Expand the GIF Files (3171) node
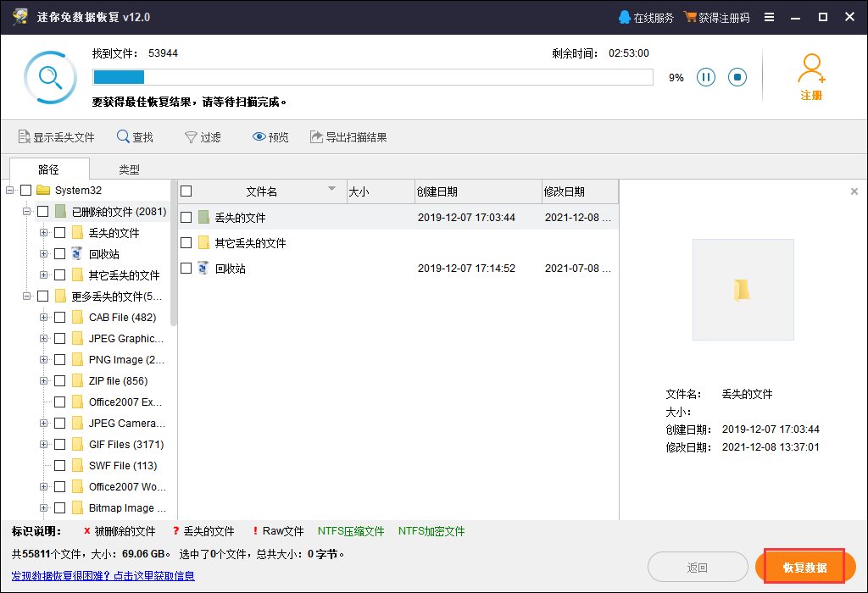 (x=43, y=445)
